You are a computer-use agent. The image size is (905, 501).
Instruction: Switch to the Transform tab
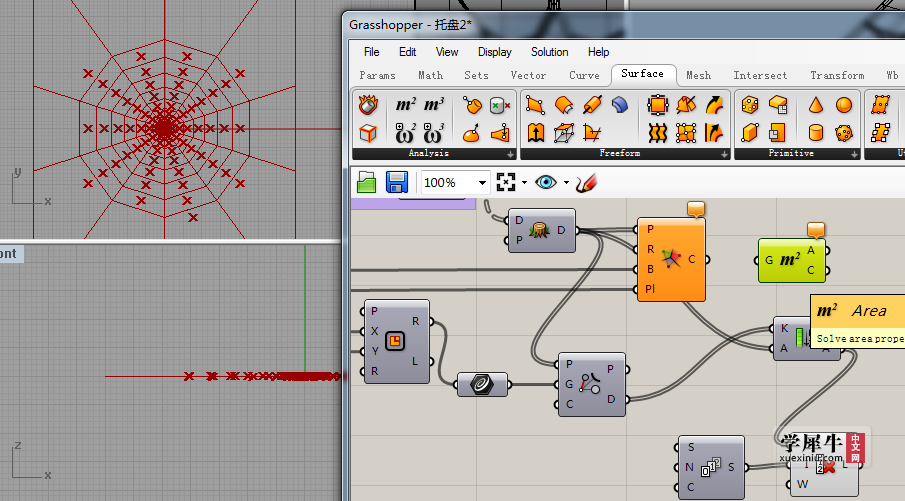[837, 75]
